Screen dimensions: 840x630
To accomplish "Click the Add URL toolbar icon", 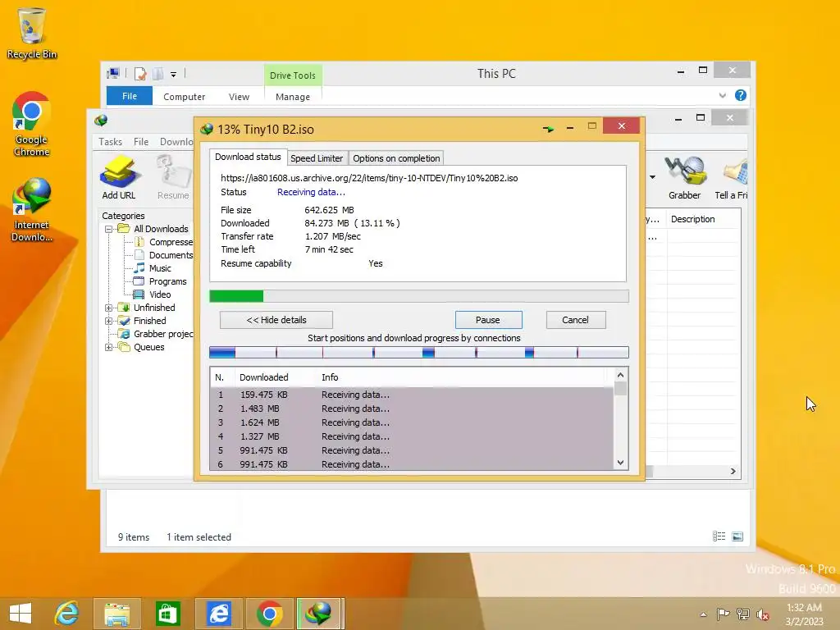I will coord(119,178).
